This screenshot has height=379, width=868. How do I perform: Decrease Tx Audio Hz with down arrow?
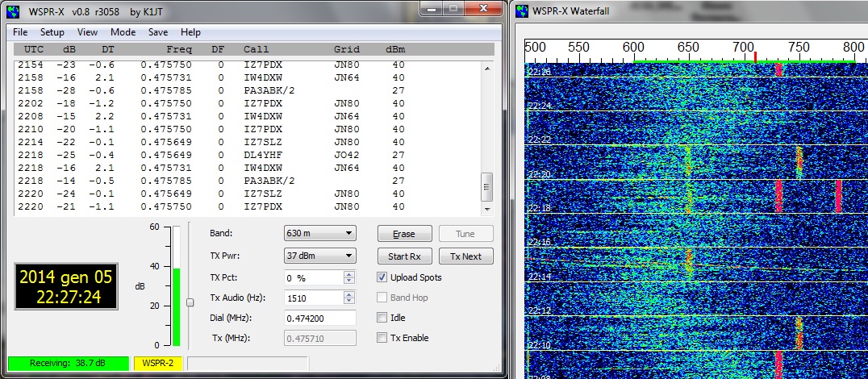pos(348,302)
